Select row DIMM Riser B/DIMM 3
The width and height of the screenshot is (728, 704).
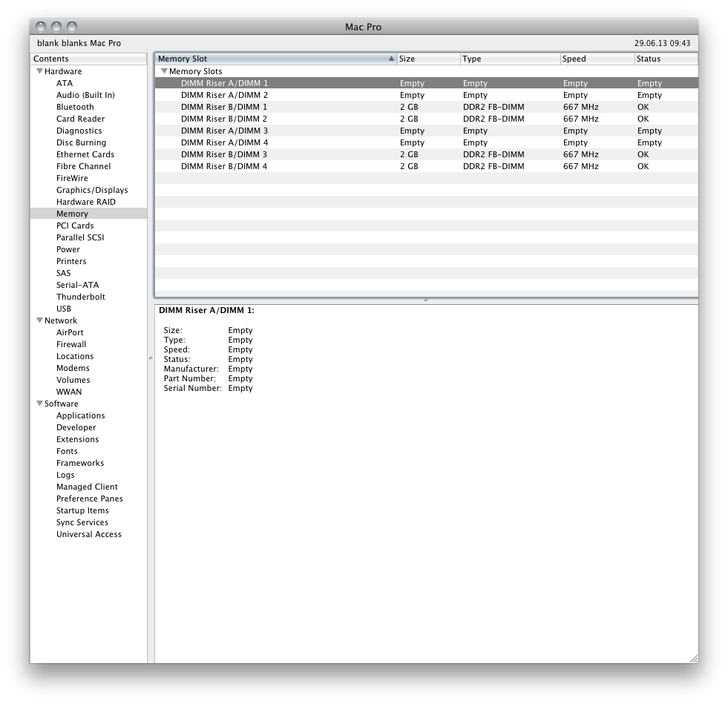point(426,154)
